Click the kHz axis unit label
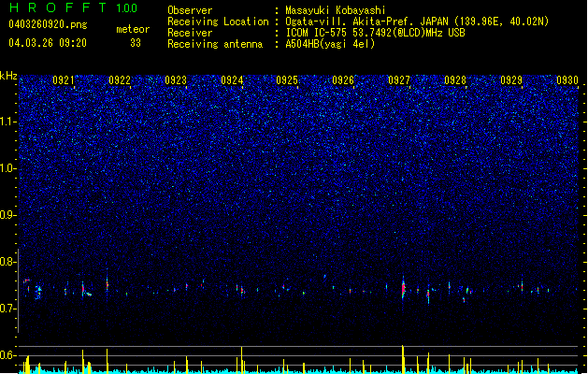 [x=8, y=76]
